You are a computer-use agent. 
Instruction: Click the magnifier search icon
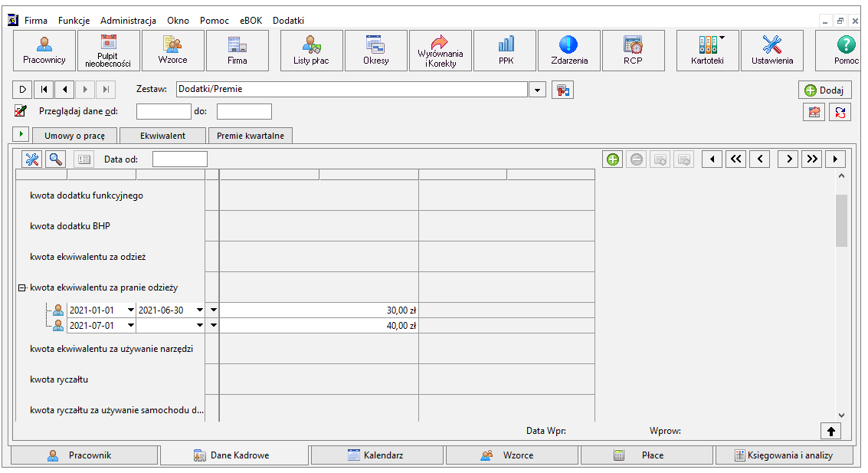(x=55, y=159)
